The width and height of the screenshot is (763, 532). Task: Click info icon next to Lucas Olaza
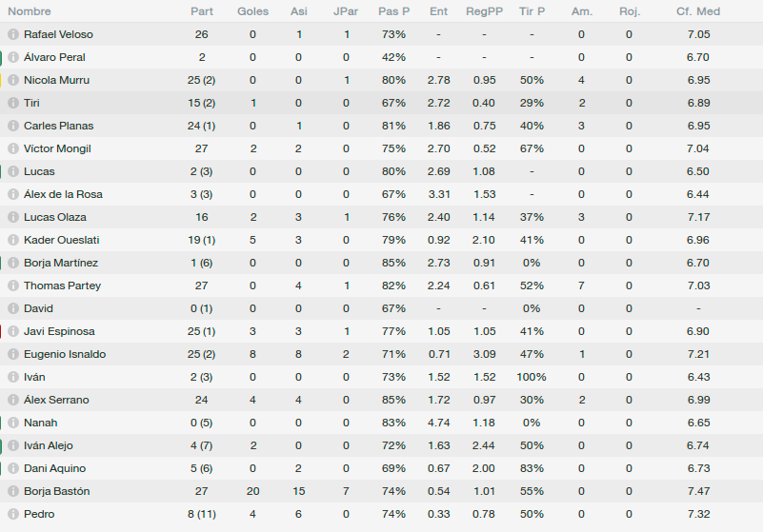click(x=13, y=217)
